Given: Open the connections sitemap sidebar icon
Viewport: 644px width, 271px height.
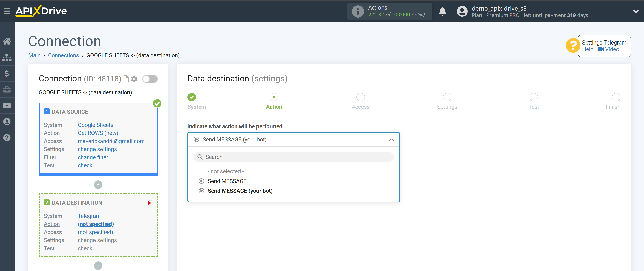Looking at the screenshot, I should point(7,57).
